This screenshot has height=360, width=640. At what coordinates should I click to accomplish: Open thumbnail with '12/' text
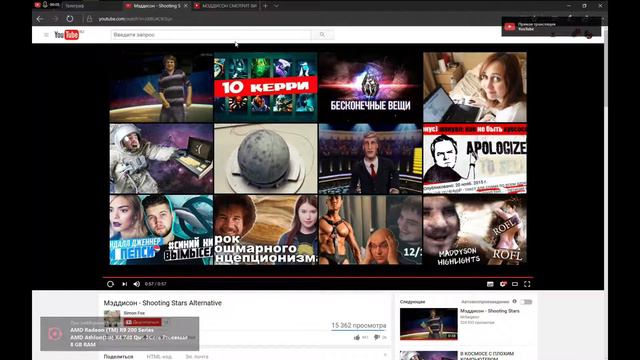(370, 230)
